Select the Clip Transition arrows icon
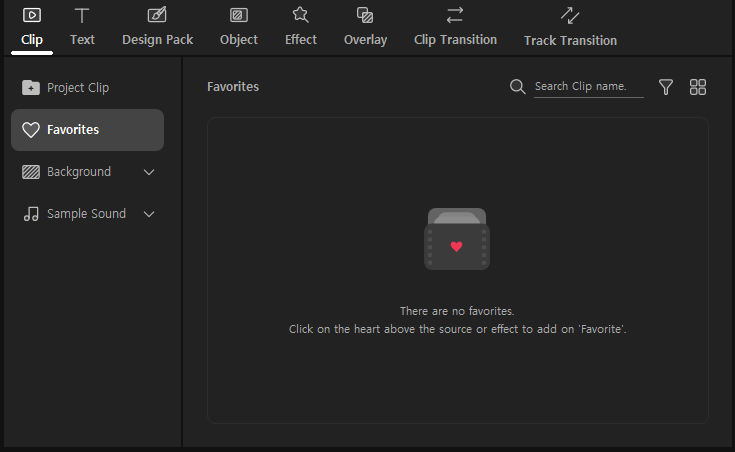This screenshot has width=735, height=452. pos(455,15)
